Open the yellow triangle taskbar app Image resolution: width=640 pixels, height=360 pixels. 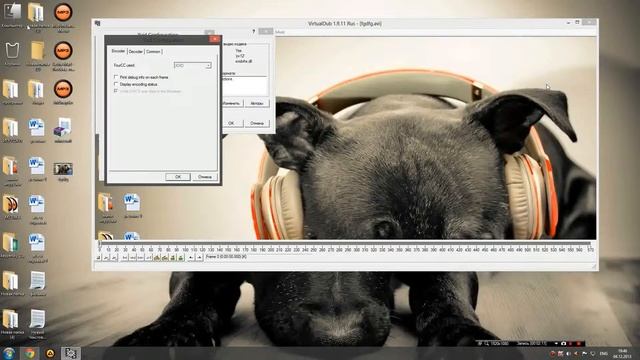click(50, 353)
